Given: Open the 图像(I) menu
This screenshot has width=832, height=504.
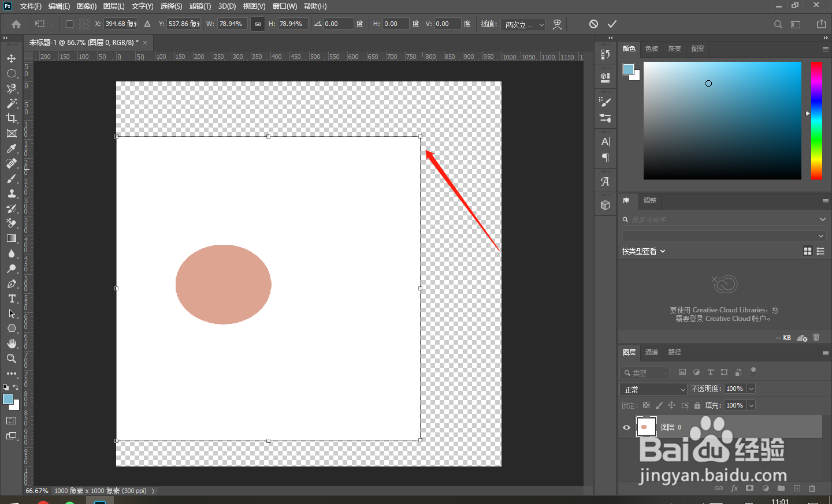Looking at the screenshot, I should [87, 6].
